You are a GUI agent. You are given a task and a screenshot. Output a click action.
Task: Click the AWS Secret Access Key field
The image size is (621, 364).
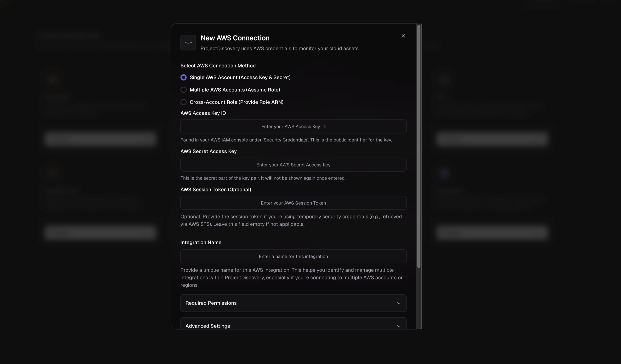[293, 164]
